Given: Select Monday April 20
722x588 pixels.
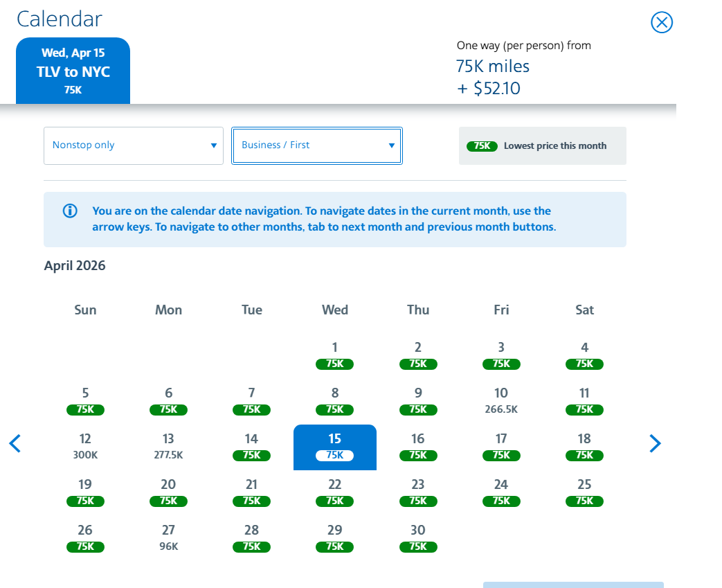Looking at the screenshot, I should pos(168,492).
